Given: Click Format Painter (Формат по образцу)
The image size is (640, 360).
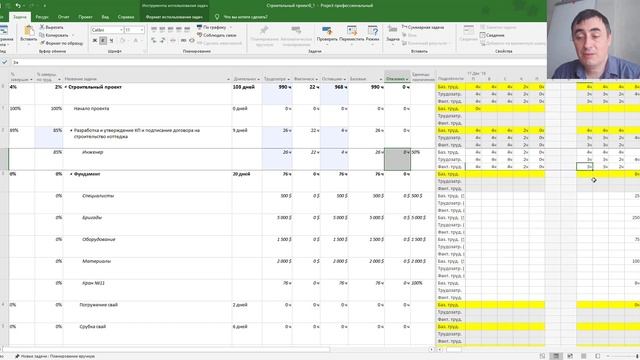Looking at the screenshot, I should click(61, 43).
